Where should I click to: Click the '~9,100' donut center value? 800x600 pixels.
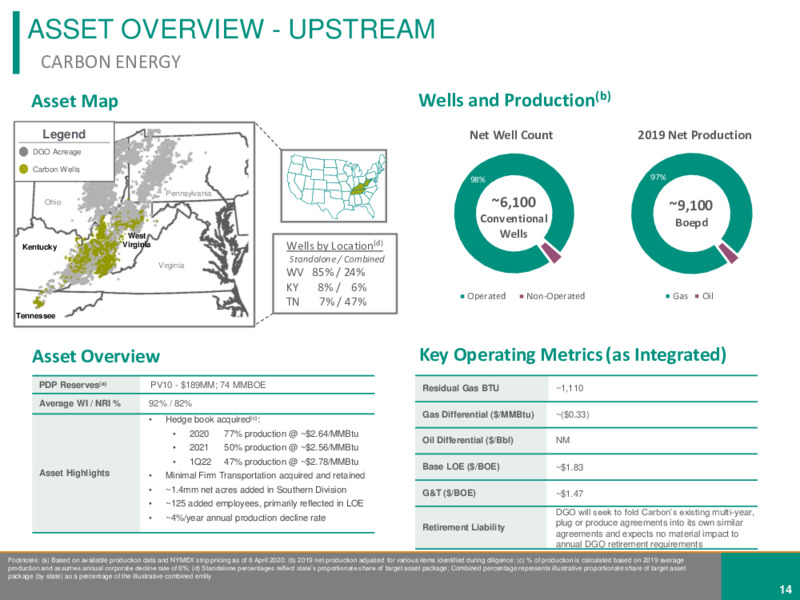click(691, 206)
